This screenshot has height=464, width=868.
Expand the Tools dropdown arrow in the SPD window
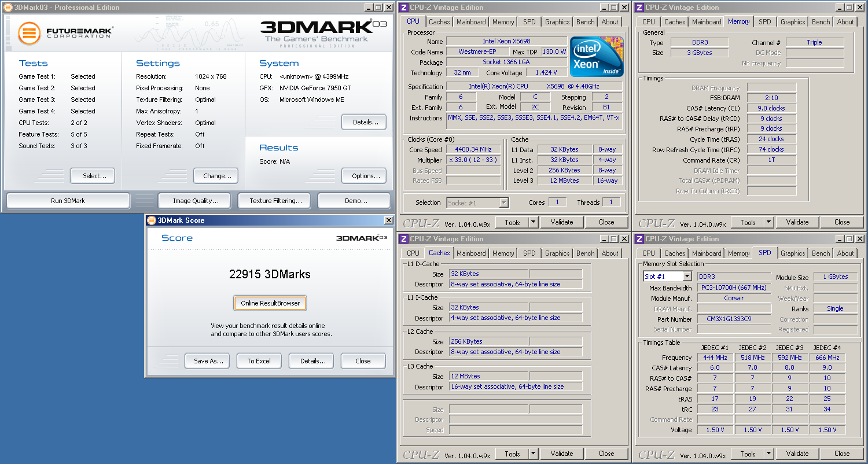tap(768, 454)
